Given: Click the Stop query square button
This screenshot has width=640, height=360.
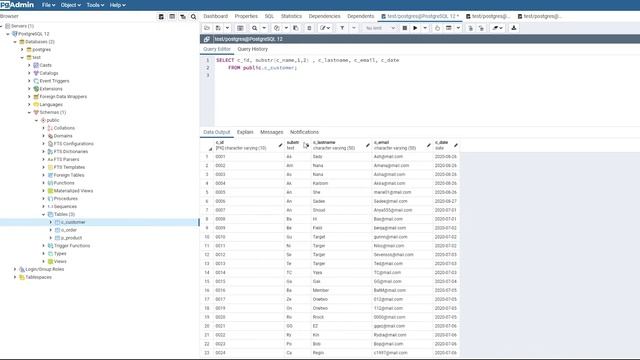Looking at the screenshot, I should pyautogui.click(x=404, y=28).
